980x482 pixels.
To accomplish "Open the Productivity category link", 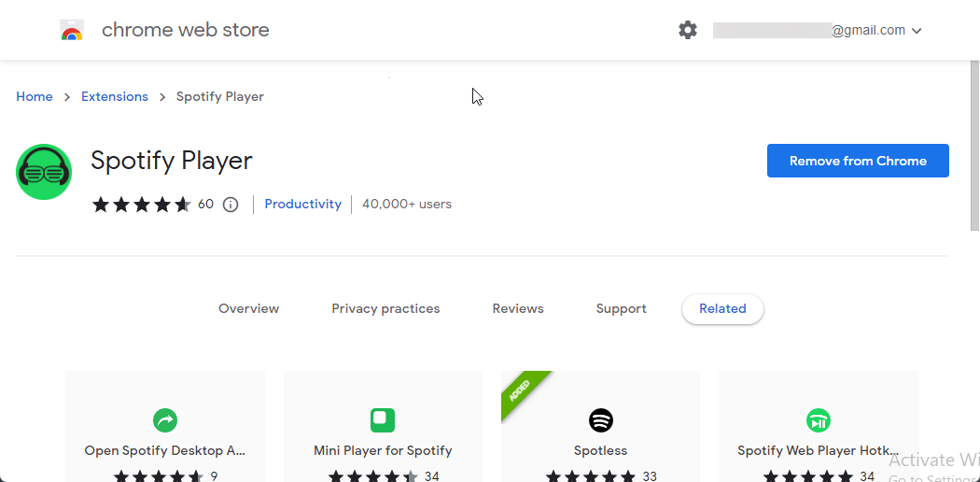I will point(303,204).
